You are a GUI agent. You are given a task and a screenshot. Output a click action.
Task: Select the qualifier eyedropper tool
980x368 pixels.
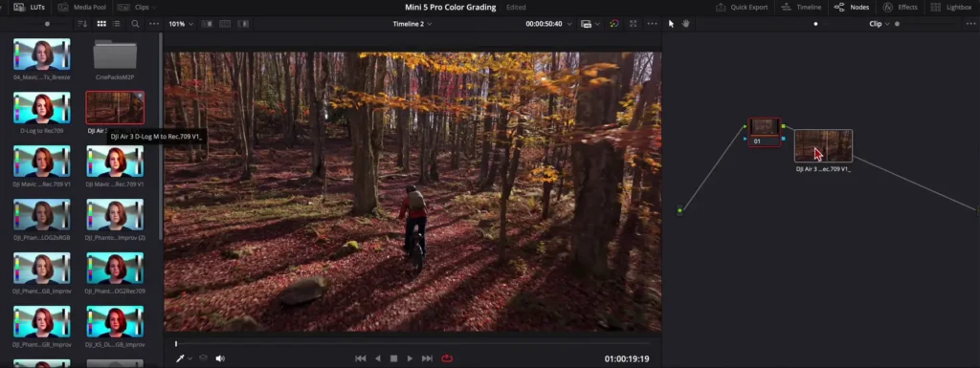click(180, 358)
